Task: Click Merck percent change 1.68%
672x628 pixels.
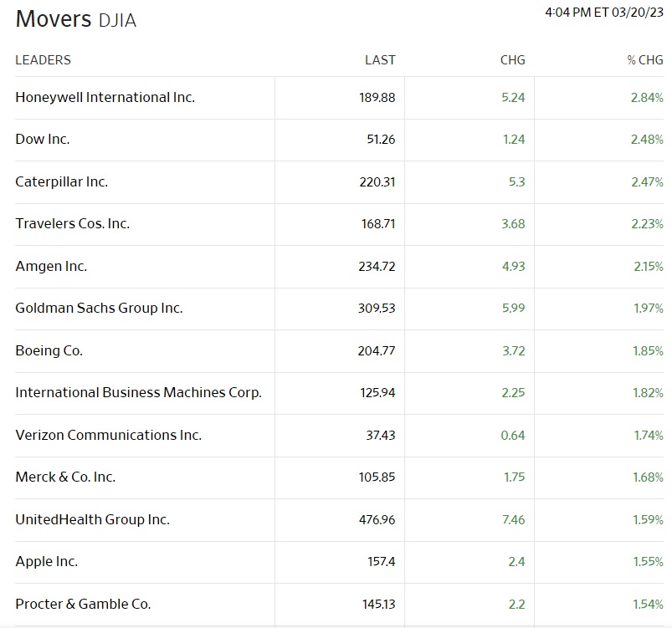Action: coord(649,477)
